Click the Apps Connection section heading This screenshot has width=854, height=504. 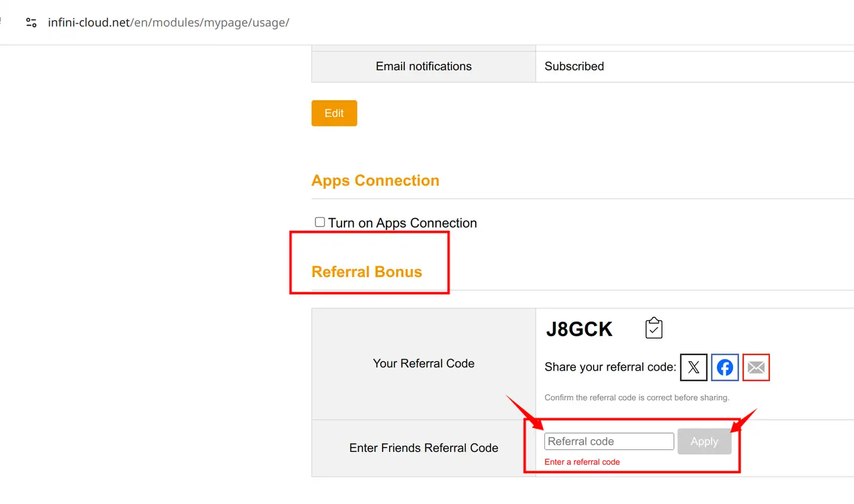tap(375, 181)
